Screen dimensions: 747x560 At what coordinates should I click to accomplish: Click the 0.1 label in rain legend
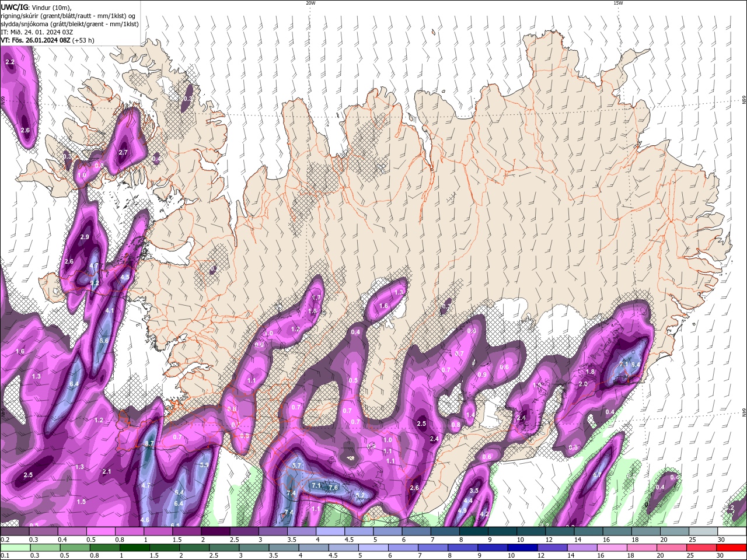tap(5, 556)
